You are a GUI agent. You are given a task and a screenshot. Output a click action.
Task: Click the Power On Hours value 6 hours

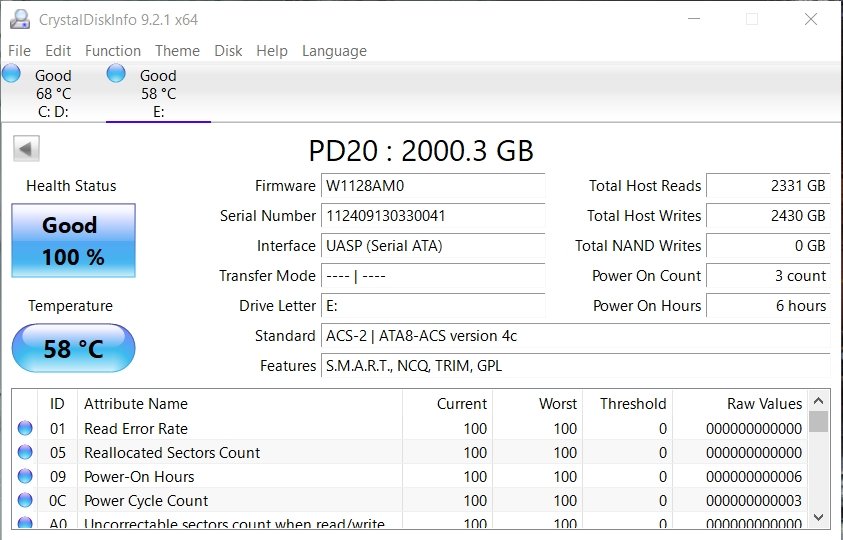click(x=768, y=306)
